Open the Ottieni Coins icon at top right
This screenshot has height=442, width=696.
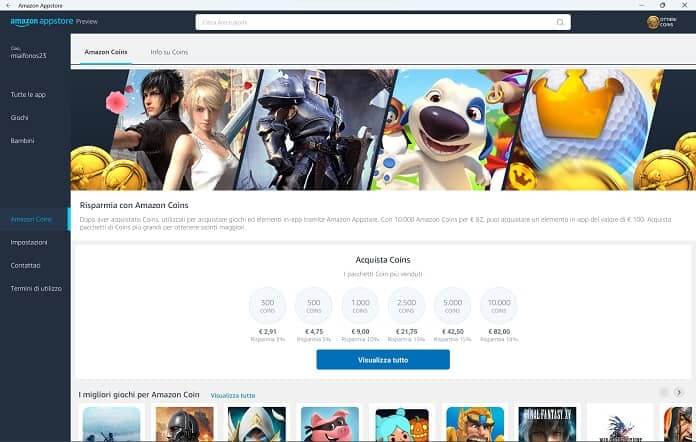pos(661,22)
